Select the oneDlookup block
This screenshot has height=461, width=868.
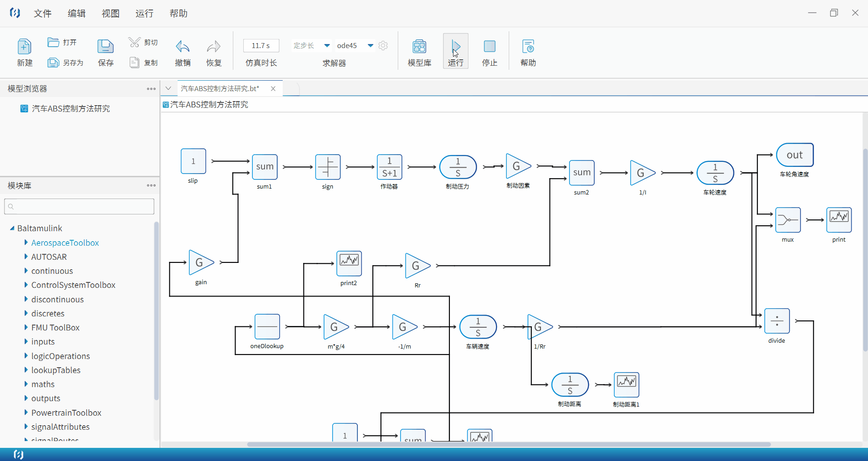(x=267, y=326)
